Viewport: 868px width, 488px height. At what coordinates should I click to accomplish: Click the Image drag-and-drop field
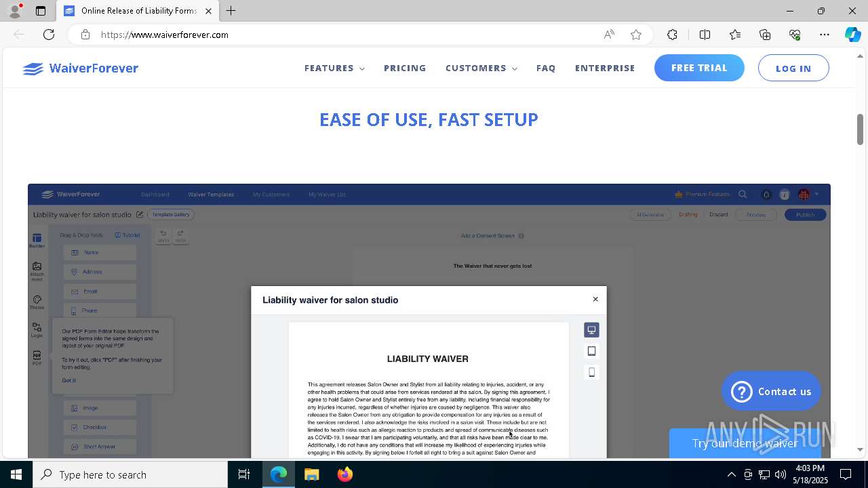coord(100,408)
